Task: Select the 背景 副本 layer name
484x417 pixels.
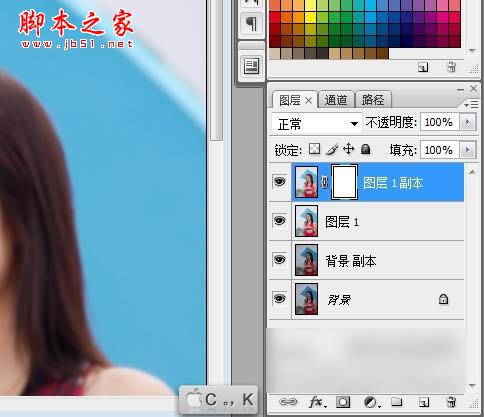Action: [x=351, y=261]
